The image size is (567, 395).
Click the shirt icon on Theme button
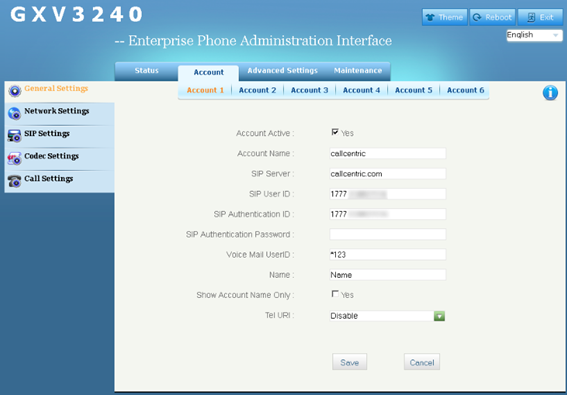pos(430,17)
